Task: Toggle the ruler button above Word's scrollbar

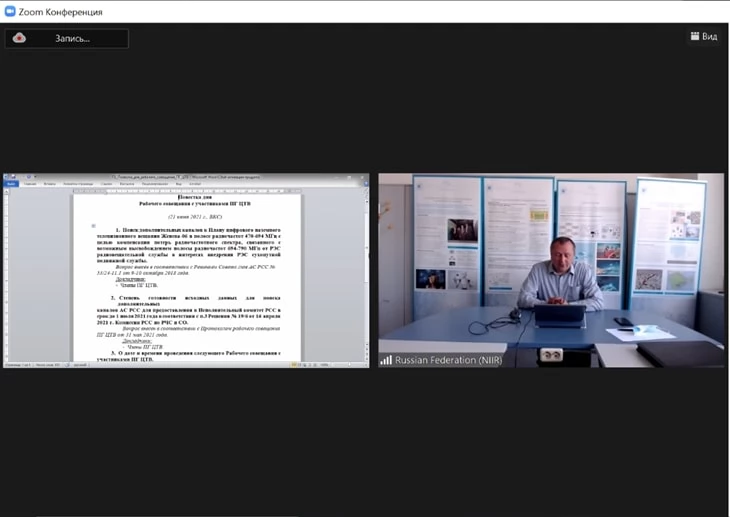Action: click(366, 190)
